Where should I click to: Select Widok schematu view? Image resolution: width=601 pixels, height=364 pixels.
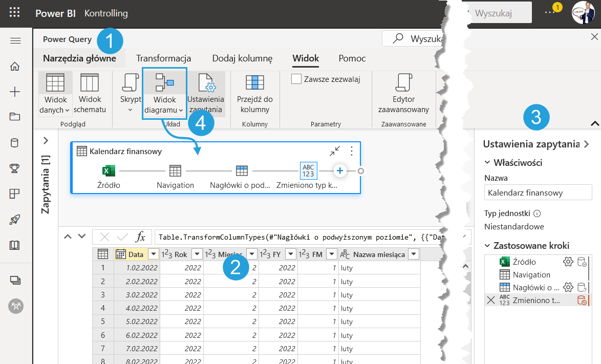point(90,94)
